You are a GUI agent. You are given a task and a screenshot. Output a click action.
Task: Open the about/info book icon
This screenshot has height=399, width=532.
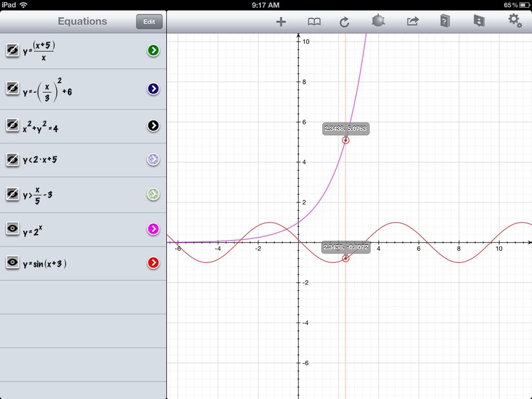478,22
